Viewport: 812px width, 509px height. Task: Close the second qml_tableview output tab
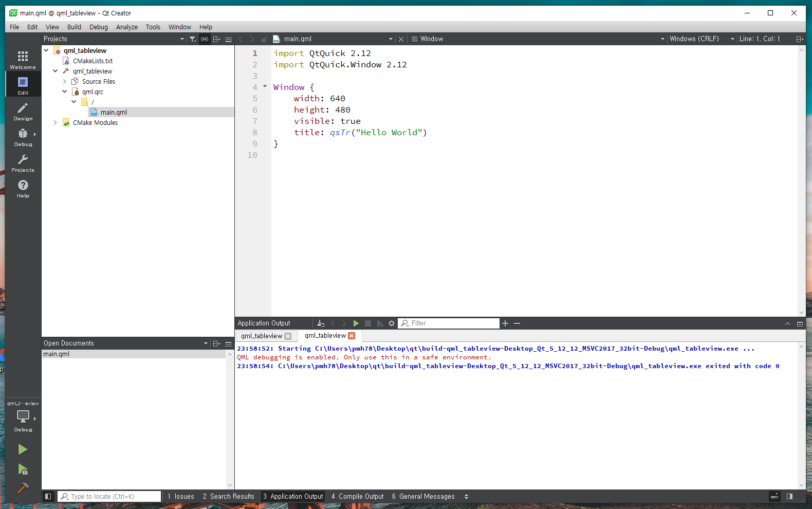point(352,336)
